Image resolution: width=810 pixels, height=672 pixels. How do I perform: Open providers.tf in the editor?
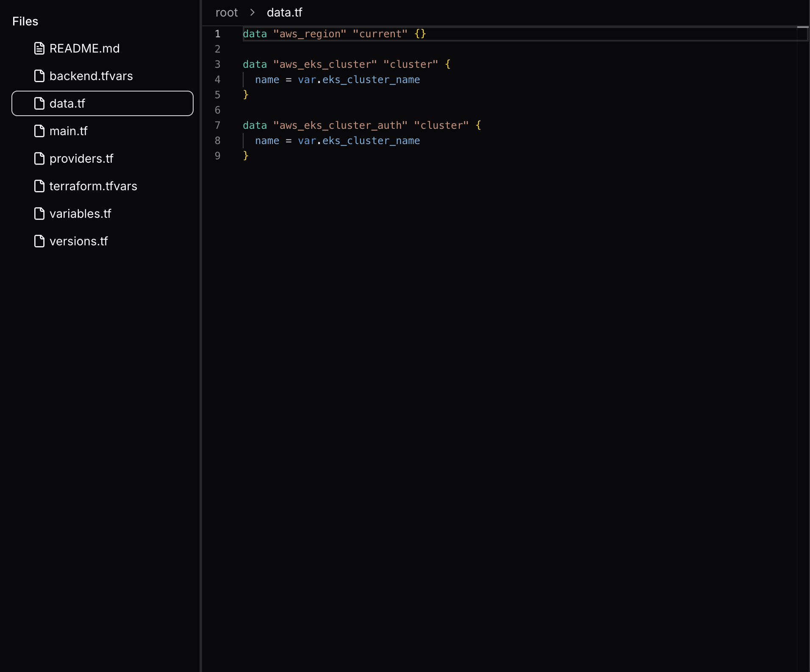point(103,158)
